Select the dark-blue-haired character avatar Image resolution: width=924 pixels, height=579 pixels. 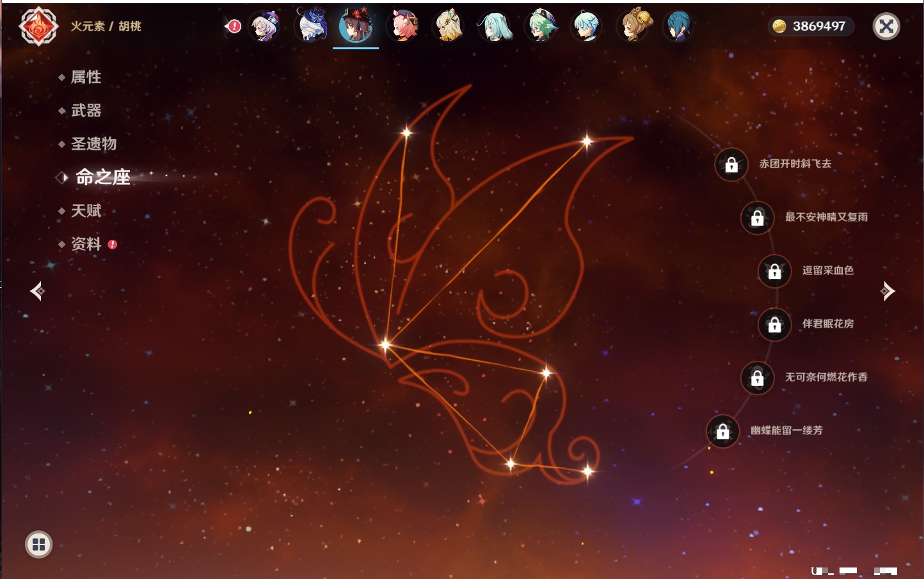tap(678, 26)
